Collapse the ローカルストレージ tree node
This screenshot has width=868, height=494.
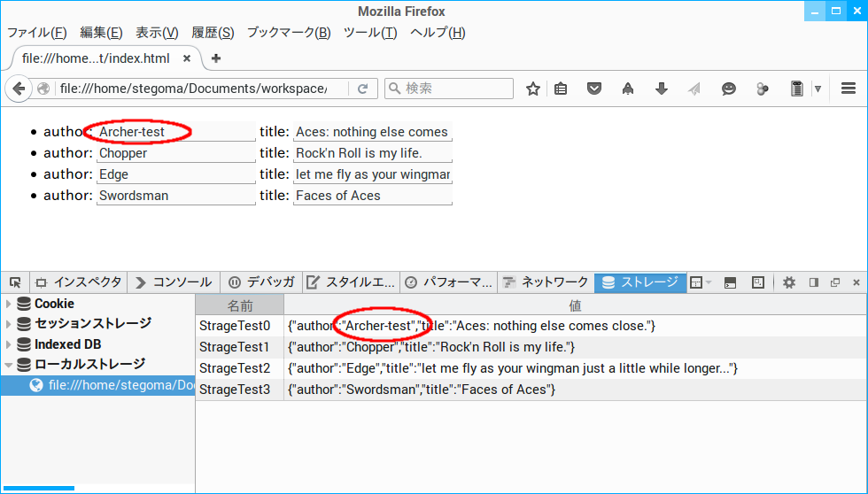(x=8, y=365)
